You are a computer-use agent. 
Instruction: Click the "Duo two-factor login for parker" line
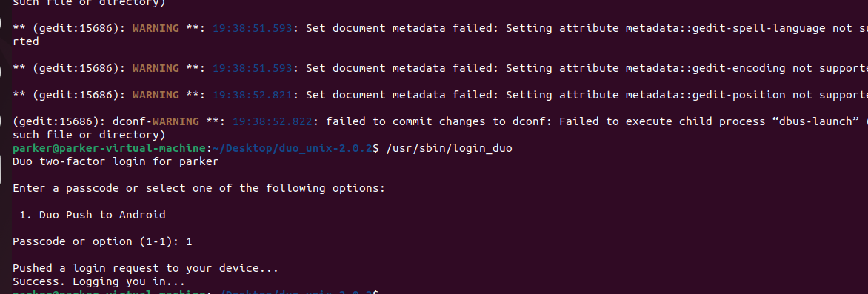pyautogui.click(x=116, y=161)
